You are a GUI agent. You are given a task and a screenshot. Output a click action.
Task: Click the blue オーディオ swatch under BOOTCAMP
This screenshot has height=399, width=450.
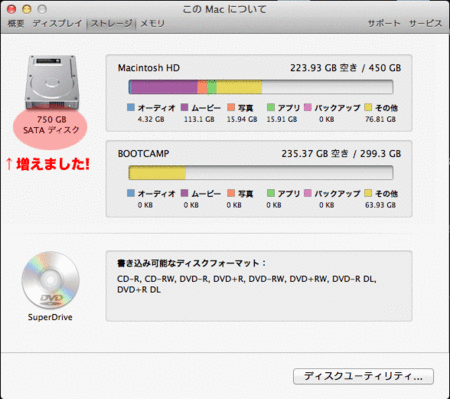tap(131, 193)
